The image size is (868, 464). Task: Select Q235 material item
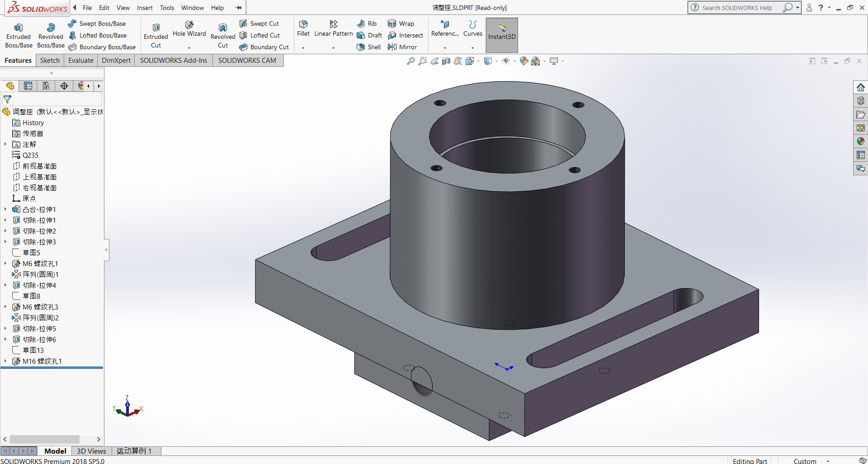pyautogui.click(x=25, y=155)
